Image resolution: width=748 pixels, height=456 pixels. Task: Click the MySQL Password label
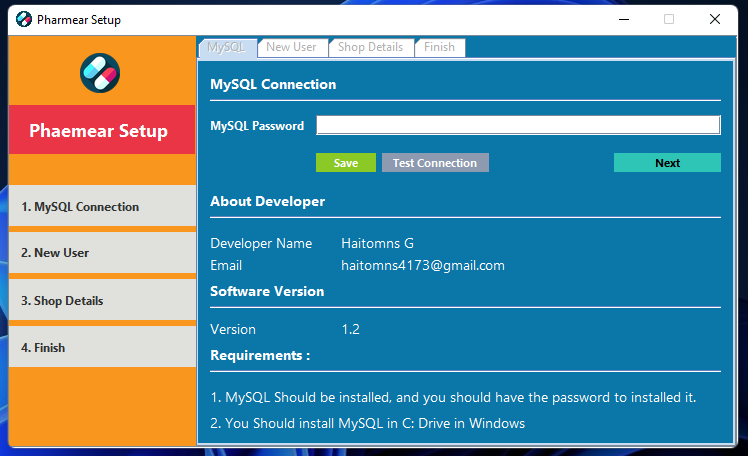coord(257,126)
